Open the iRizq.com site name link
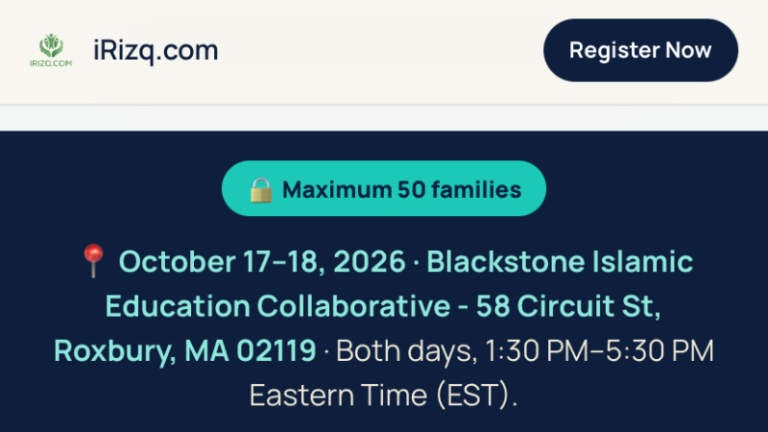 coord(156,50)
